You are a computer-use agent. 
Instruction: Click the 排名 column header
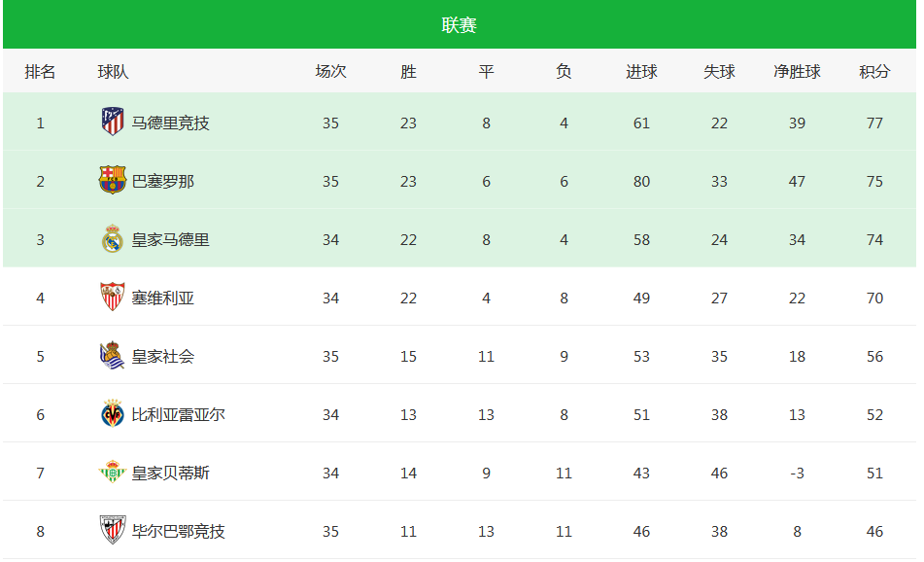click(40, 72)
